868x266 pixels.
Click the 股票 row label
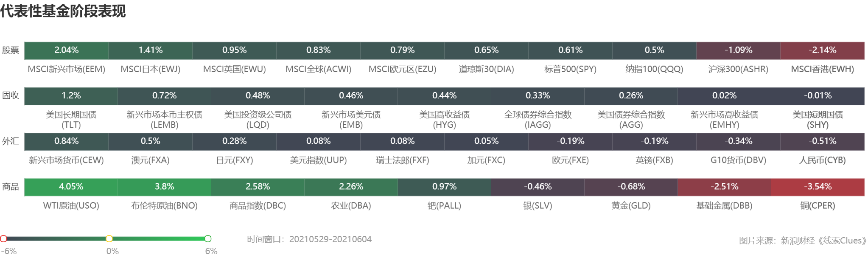coord(11,50)
